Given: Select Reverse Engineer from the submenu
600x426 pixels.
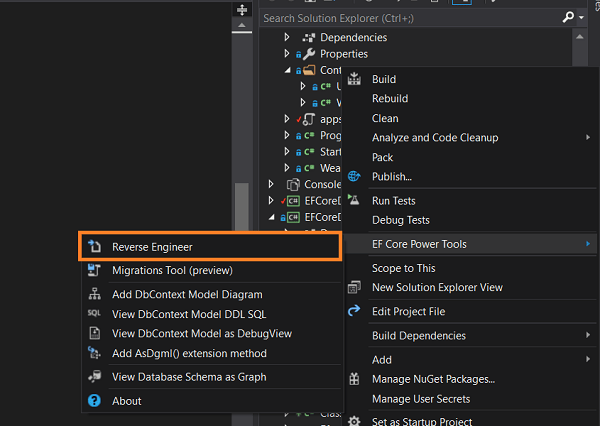Looking at the screenshot, I should [210, 247].
